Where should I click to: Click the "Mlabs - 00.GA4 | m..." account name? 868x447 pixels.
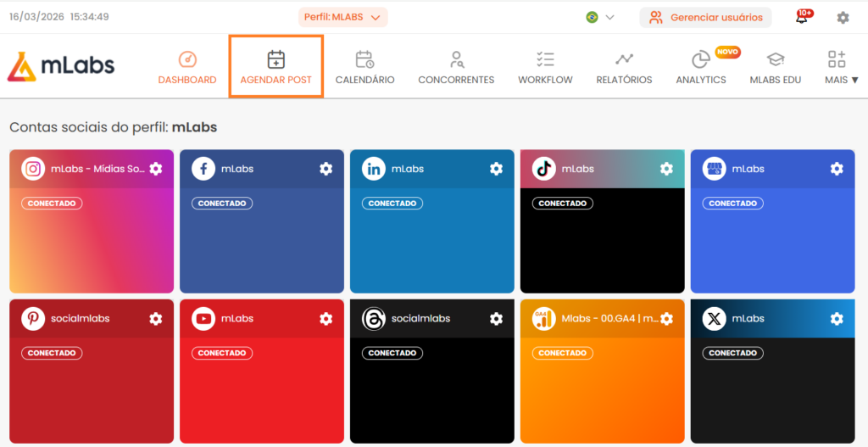coord(610,318)
